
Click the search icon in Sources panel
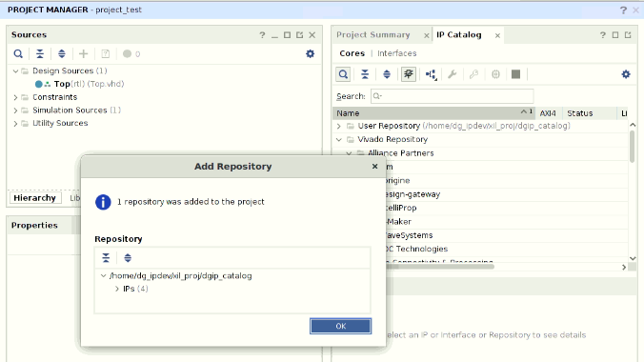(18, 54)
